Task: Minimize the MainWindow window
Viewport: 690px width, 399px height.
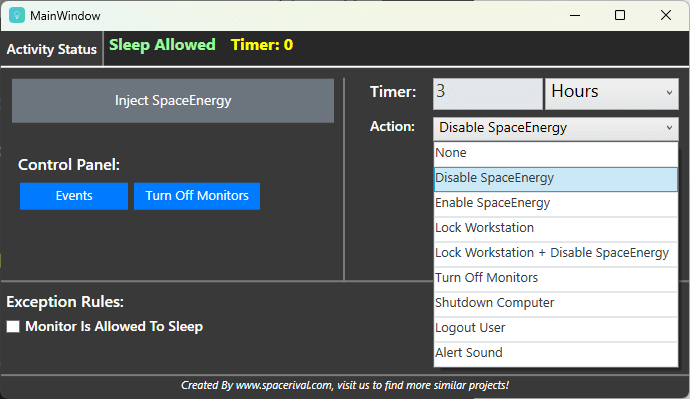Action: [575, 15]
